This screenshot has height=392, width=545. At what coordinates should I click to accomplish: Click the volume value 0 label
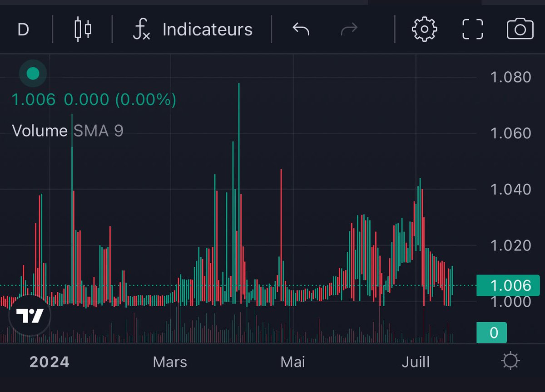click(x=492, y=333)
